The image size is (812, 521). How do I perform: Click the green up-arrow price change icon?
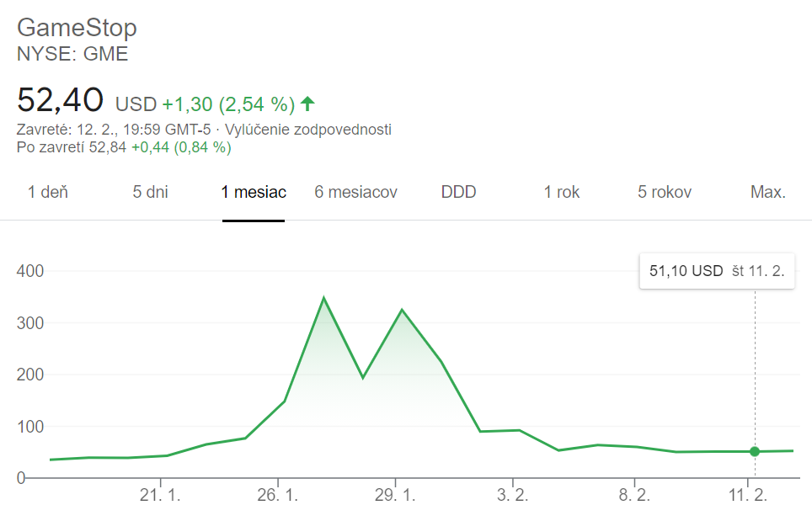click(x=307, y=104)
